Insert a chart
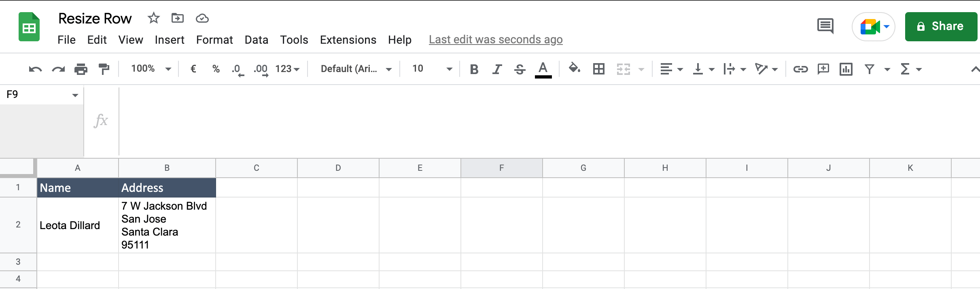 point(846,69)
